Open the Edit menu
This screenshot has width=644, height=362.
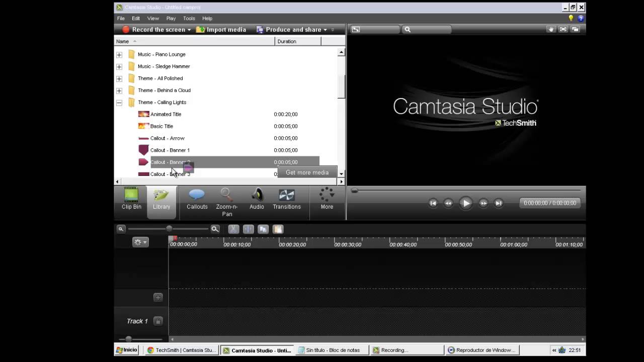(136, 18)
